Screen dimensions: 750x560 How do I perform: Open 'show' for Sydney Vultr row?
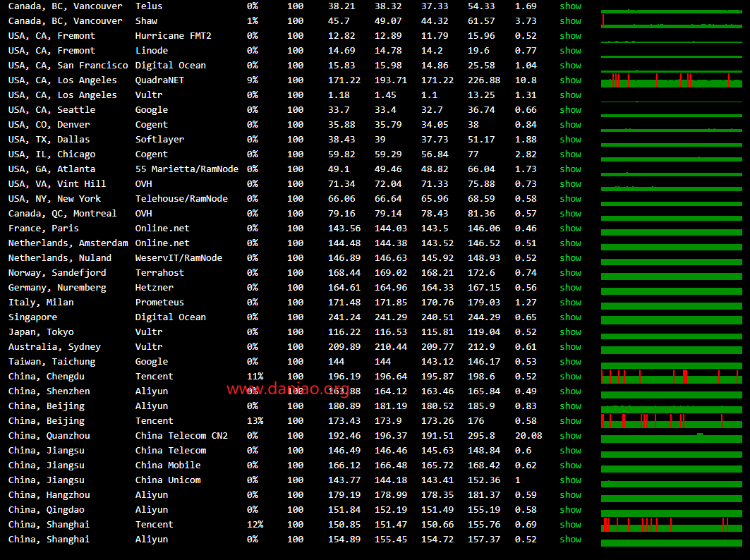click(x=570, y=347)
